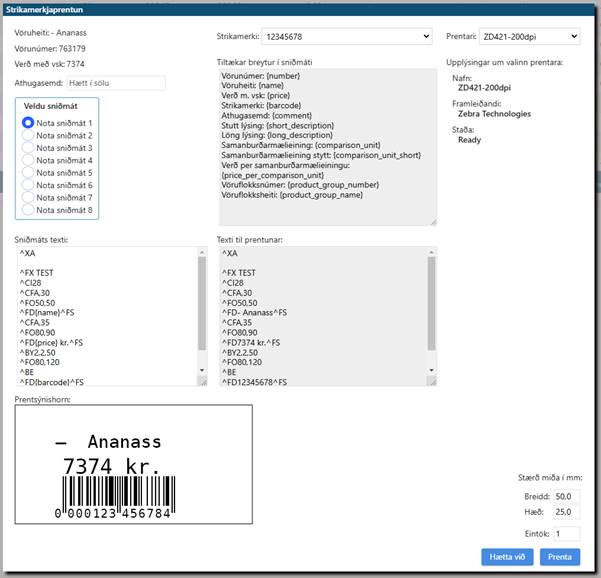
Task: Select Nota sniðmát 8 radio button
Action: pos(28,211)
